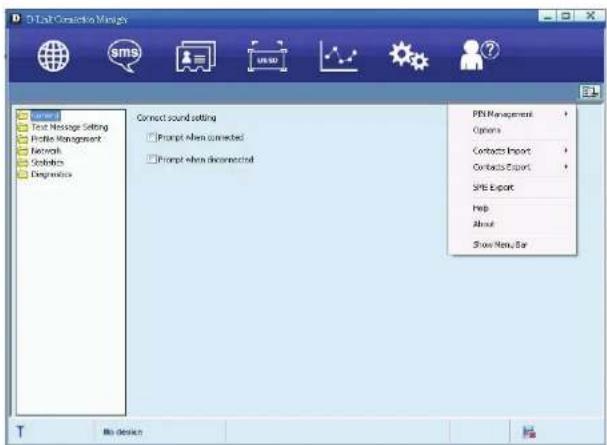This screenshot has height=445, width=607.
Task: Open the Internet connection globe icon
Action: [53, 56]
